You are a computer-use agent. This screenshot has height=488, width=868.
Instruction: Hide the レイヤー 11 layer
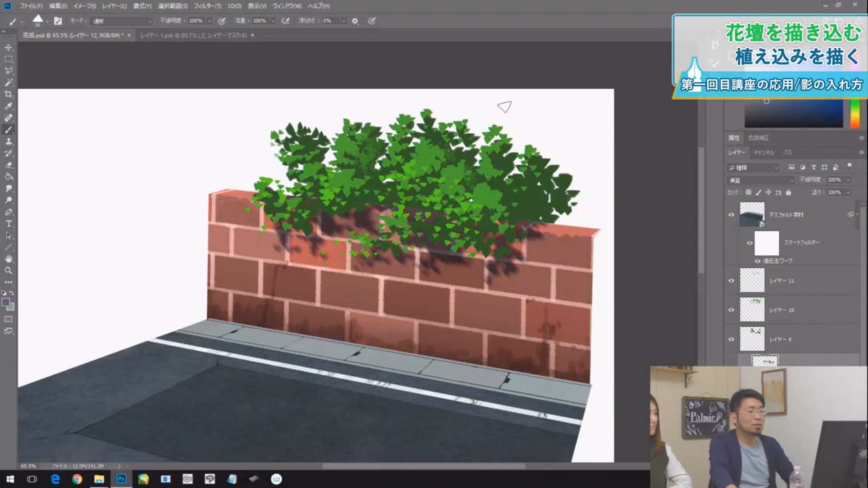coord(731,280)
